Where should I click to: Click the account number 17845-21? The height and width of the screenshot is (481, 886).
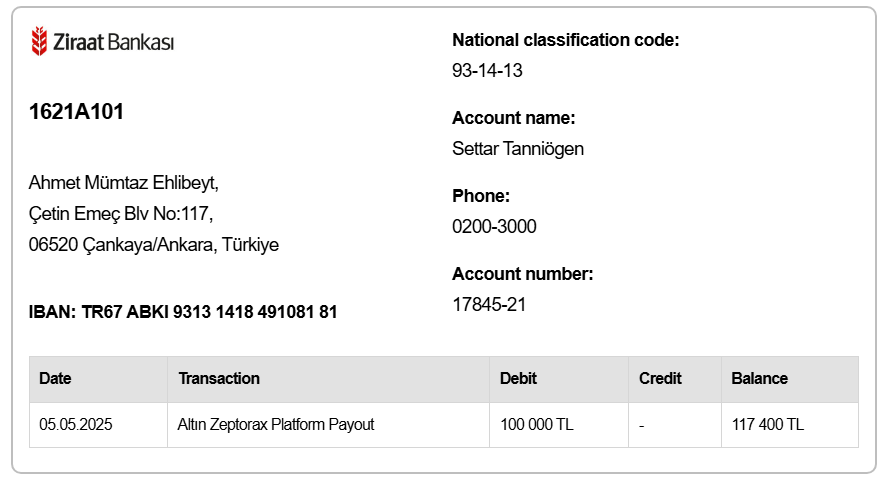(x=489, y=305)
